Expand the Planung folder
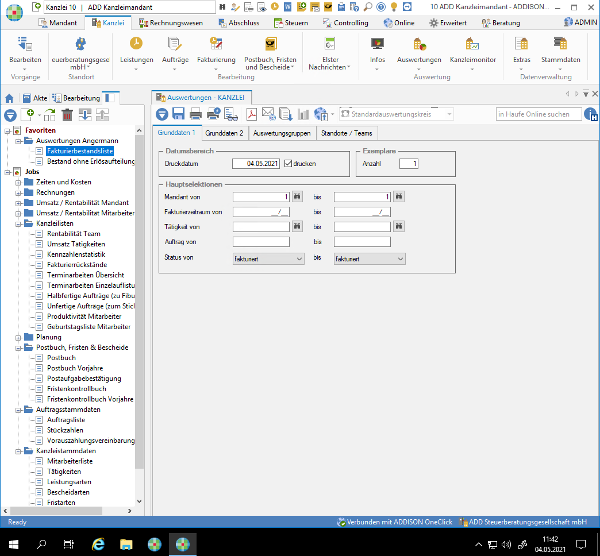The width and height of the screenshot is (600, 556). pyautogui.click(x=18, y=338)
